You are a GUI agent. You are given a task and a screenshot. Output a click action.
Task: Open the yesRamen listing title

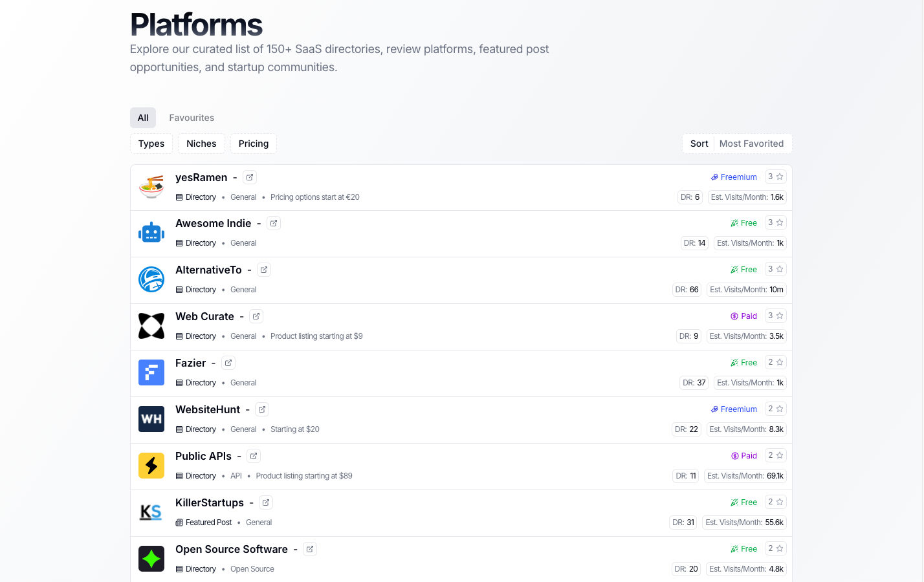pos(201,177)
